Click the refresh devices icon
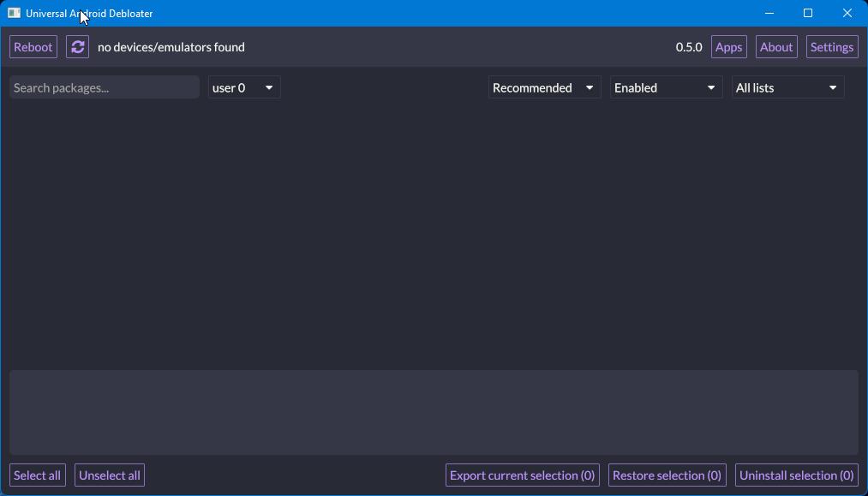Viewport: 868px width, 496px height. [x=77, y=47]
